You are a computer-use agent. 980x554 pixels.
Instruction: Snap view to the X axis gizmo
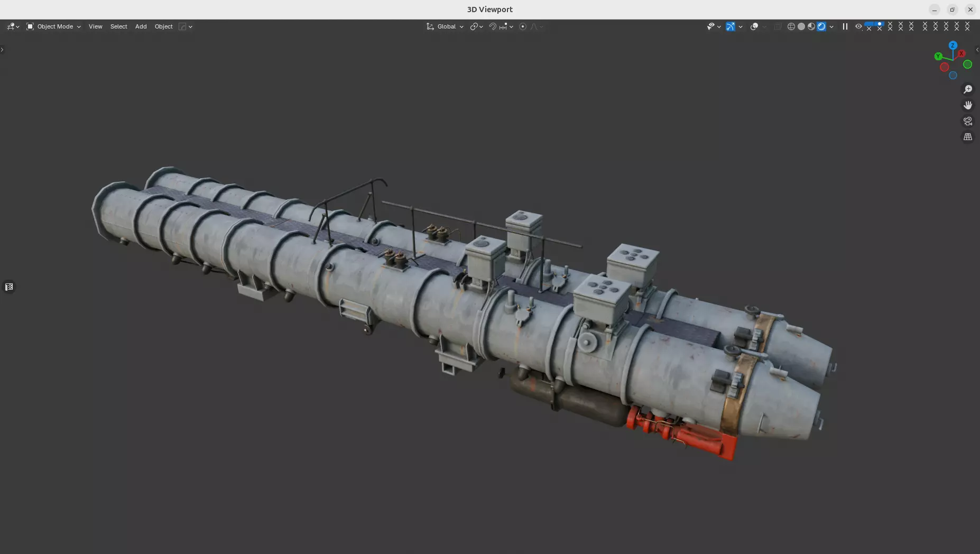(961, 53)
